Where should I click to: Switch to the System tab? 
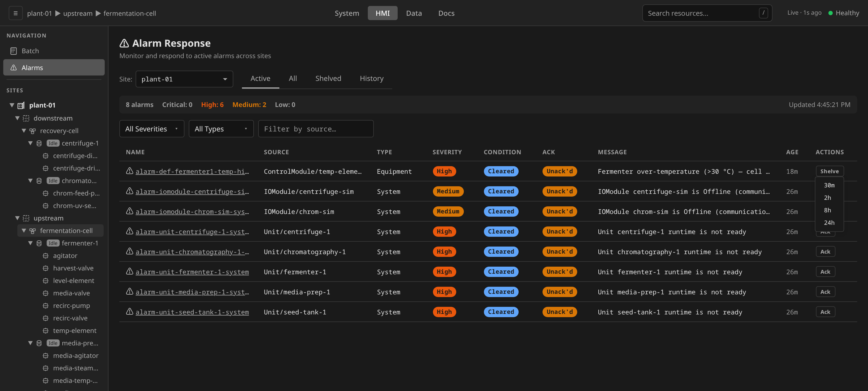tap(347, 13)
